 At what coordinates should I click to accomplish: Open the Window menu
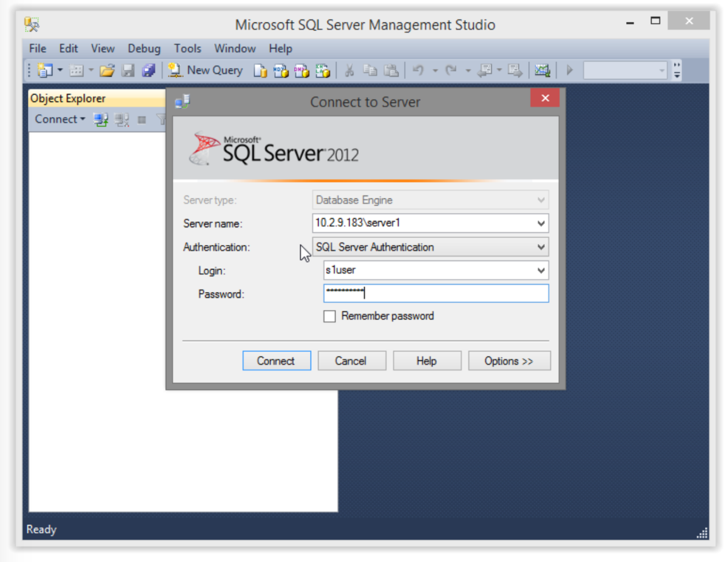click(235, 49)
